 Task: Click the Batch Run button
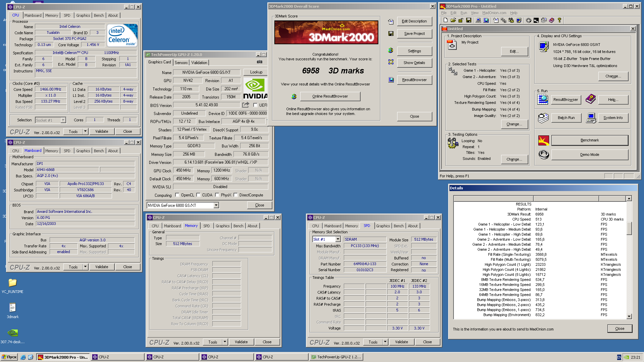coord(566,118)
